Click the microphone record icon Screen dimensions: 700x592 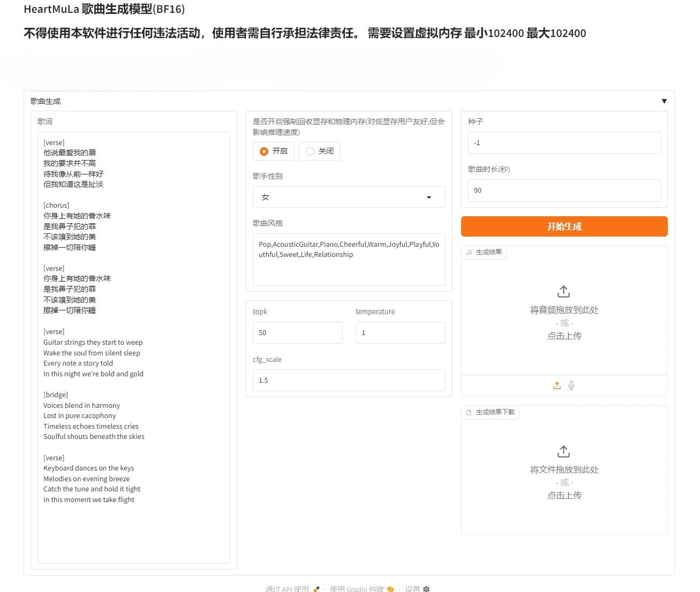(x=571, y=385)
